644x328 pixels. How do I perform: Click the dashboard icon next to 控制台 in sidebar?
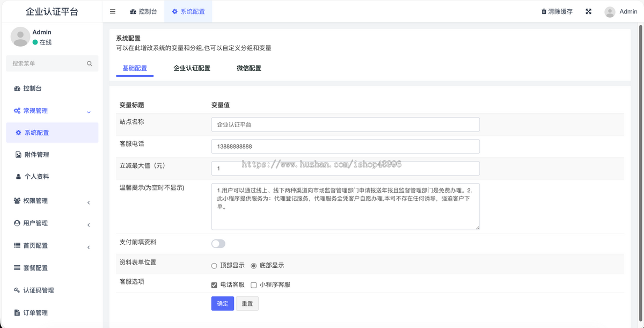click(17, 89)
